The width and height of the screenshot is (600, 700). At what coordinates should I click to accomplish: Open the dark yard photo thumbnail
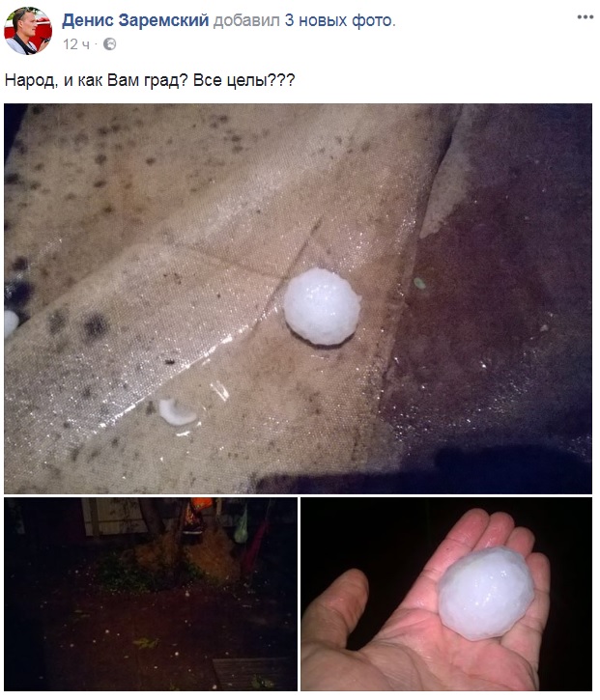tap(151, 594)
